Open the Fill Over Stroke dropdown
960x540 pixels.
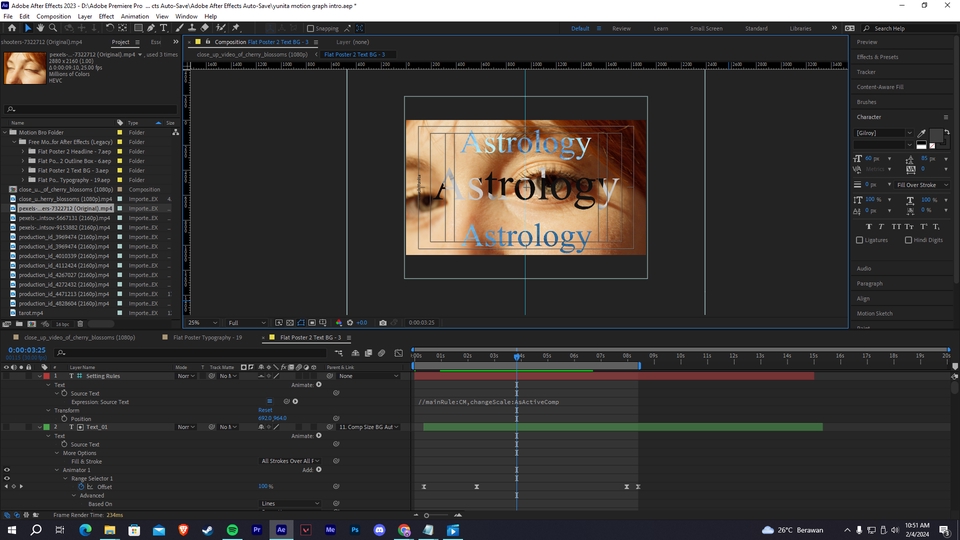click(x=921, y=185)
